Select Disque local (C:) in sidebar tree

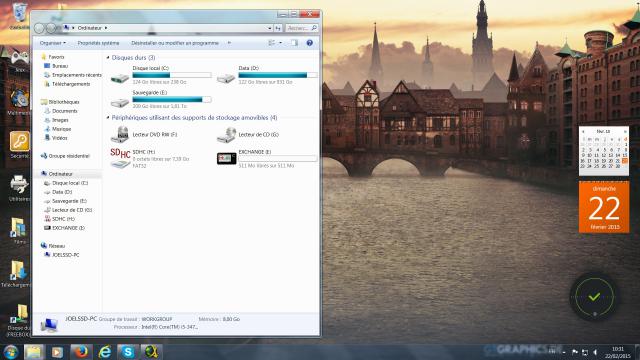[x=70, y=183]
